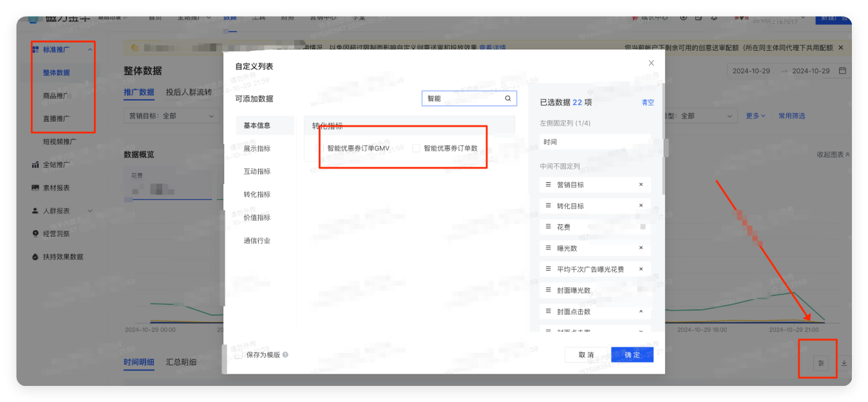Enable the 智能优惠券订单数 option

tap(416, 147)
